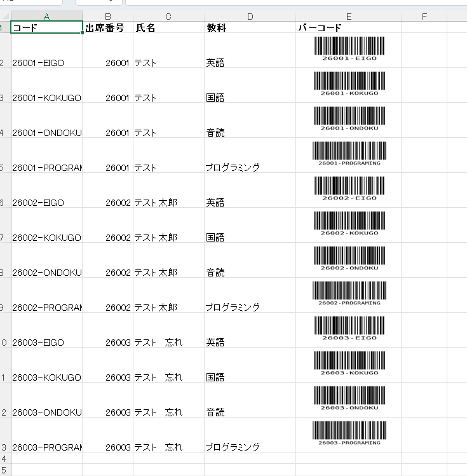The width and height of the screenshot is (467, 476).
Task: Select the 教科 header cell
Action: 250,27
